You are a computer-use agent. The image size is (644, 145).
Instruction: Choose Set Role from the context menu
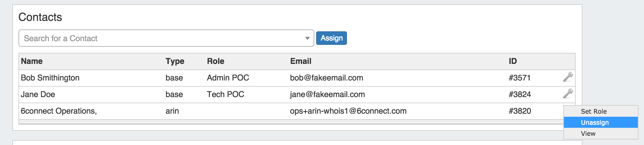click(x=594, y=111)
